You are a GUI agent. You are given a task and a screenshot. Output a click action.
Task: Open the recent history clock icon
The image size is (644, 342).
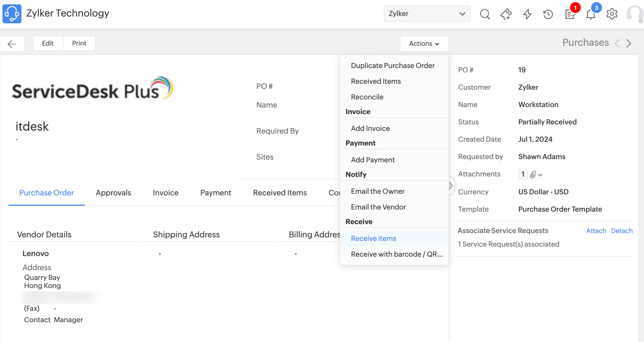coord(548,14)
